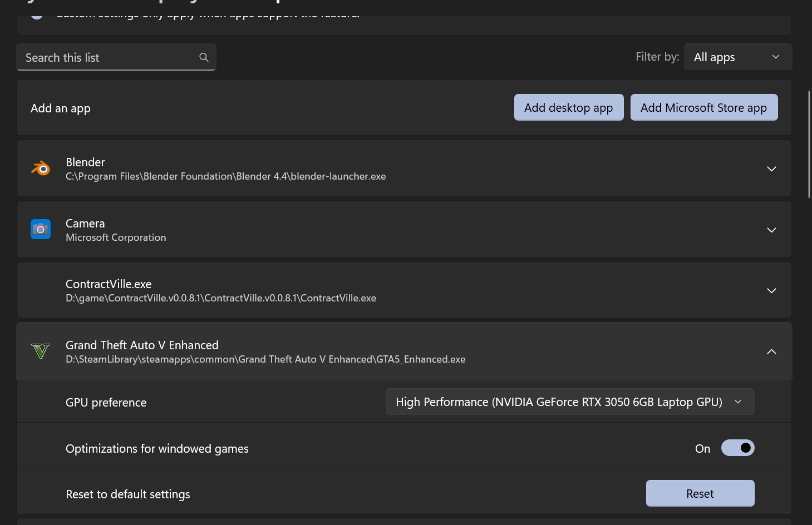The image size is (812, 525).
Task: Reset GTA V settings with Reset button
Action: tap(700, 493)
